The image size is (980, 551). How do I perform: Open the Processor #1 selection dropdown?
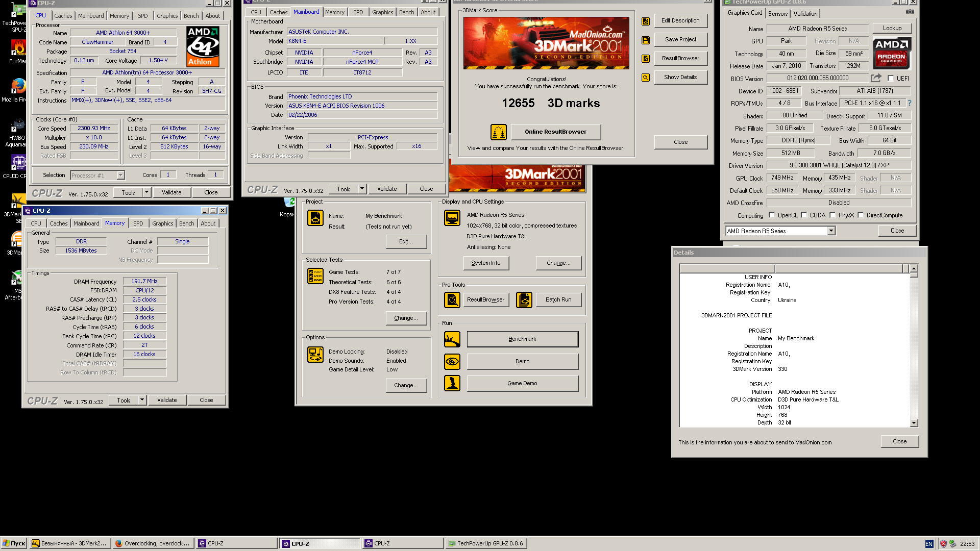point(97,176)
